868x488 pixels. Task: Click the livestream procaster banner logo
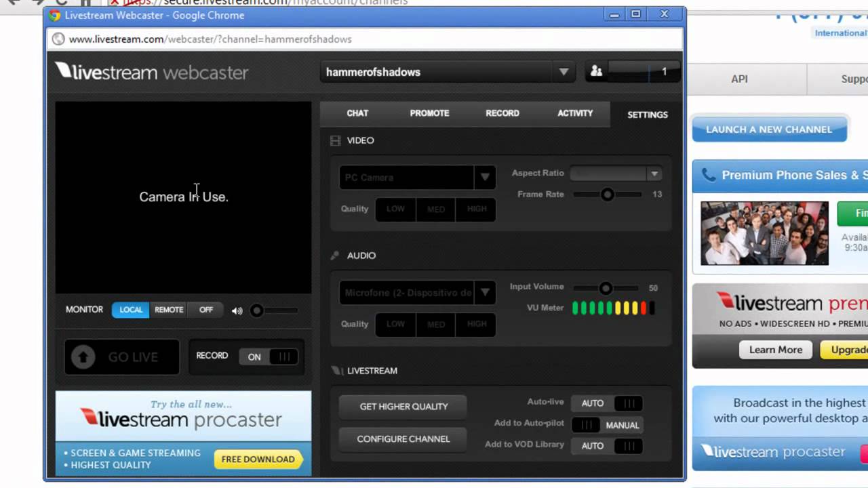(x=181, y=419)
